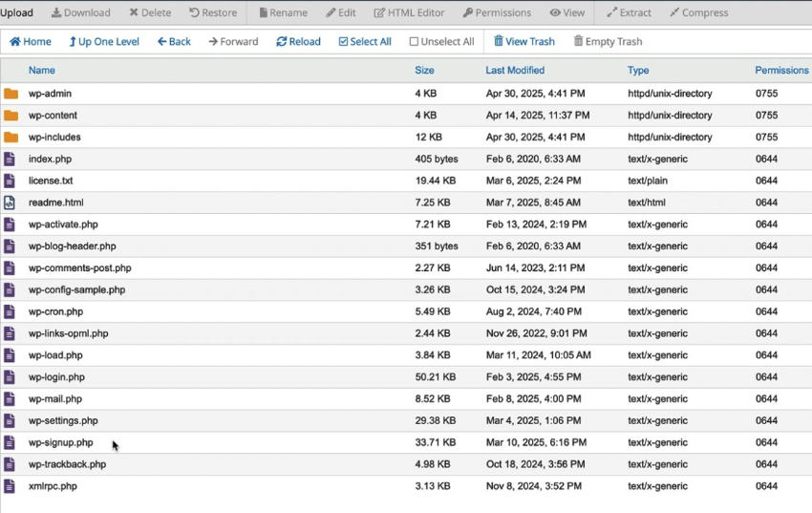
Task: Click the readme.html file icon
Action: tap(10, 203)
